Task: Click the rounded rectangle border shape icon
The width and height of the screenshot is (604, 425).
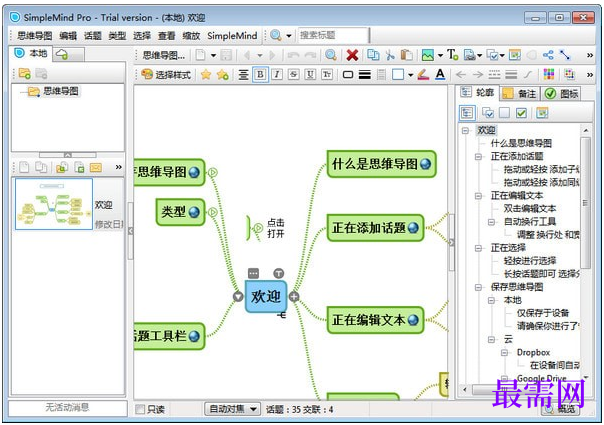Action: click(348, 74)
